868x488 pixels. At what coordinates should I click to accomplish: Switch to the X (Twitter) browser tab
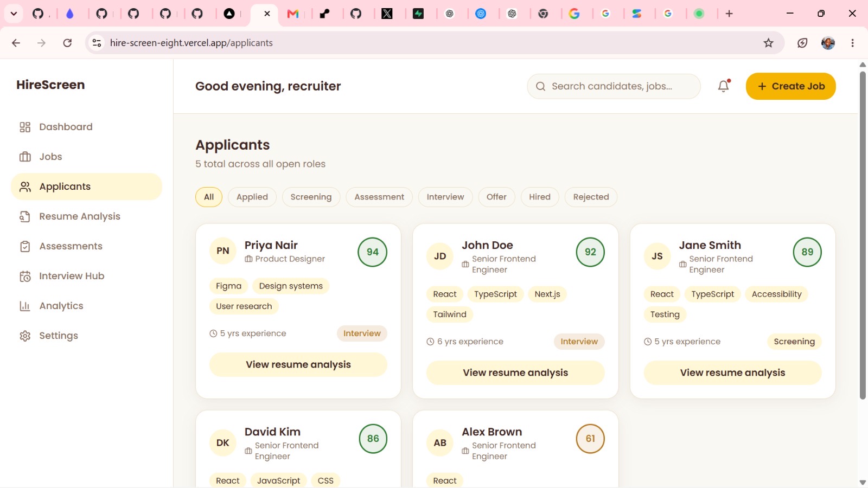pos(387,14)
